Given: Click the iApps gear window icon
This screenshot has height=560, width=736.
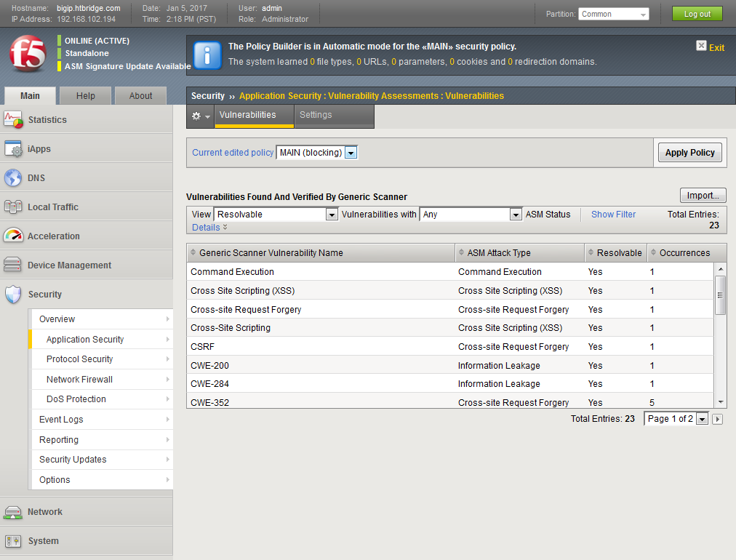Looking at the screenshot, I should [14, 149].
